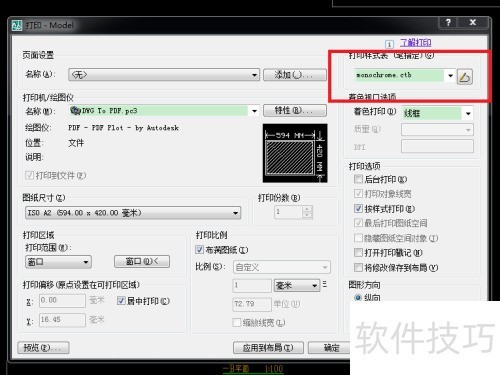This screenshot has height=375, width=500.
Task: Open the page setup 名称 dropdown
Action: (x=164, y=75)
